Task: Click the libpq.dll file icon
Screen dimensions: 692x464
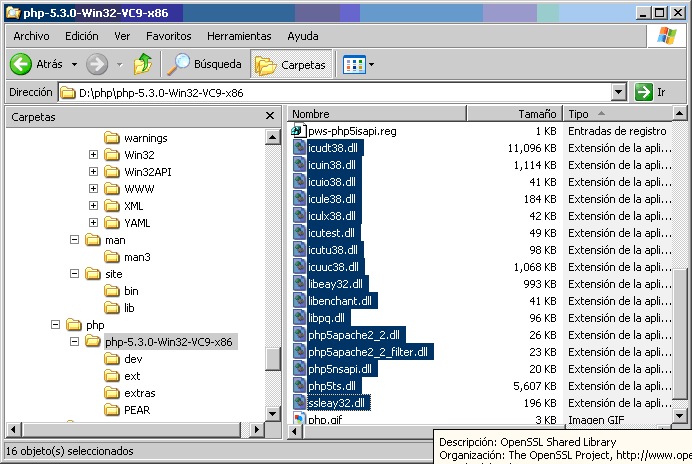Action: pyautogui.click(x=299, y=317)
